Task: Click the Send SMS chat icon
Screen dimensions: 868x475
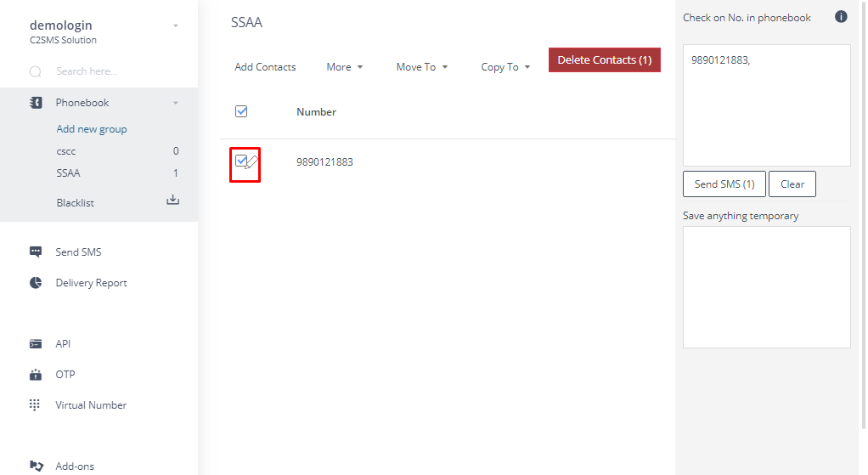Action: pos(36,252)
